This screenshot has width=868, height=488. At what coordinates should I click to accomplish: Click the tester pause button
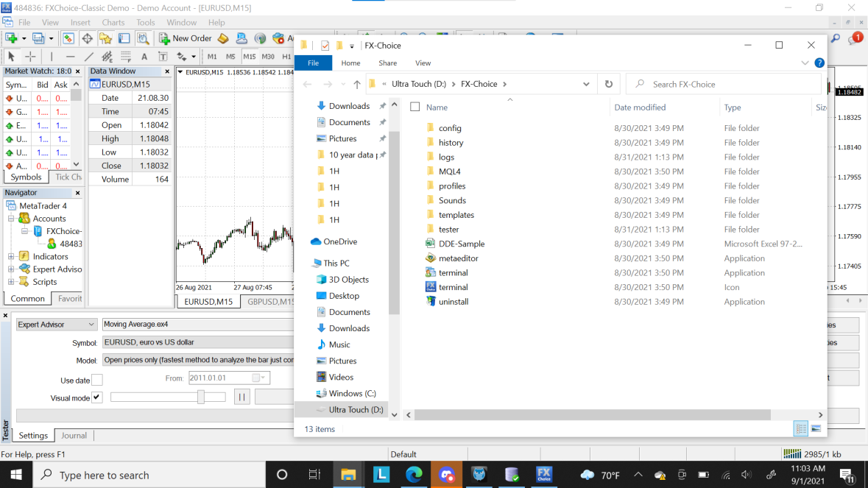242,397
